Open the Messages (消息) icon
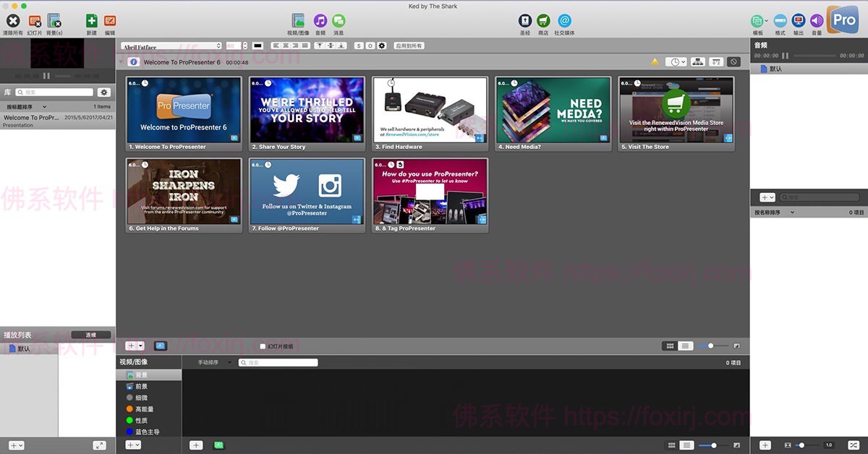This screenshot has height=454, width=868. click(x=339, y=21)
